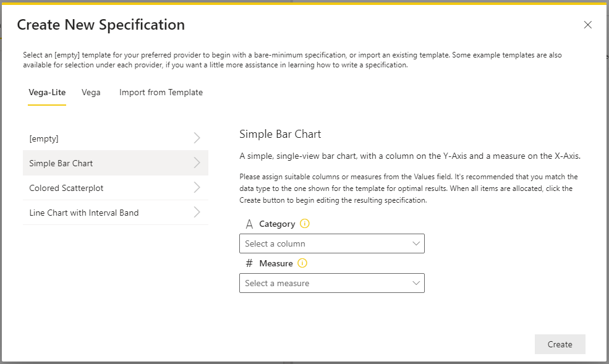609x364 pixels.
Task: Open the Import from Template tab
Action: (161, 92)
